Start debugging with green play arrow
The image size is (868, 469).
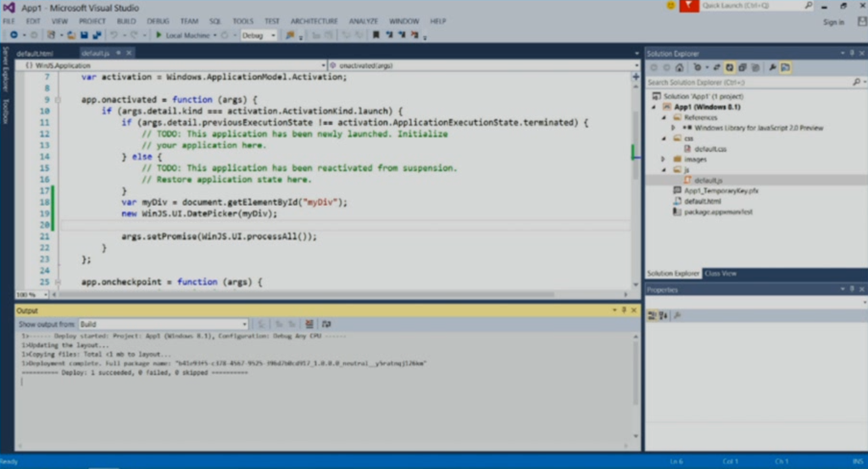point(159,36)
